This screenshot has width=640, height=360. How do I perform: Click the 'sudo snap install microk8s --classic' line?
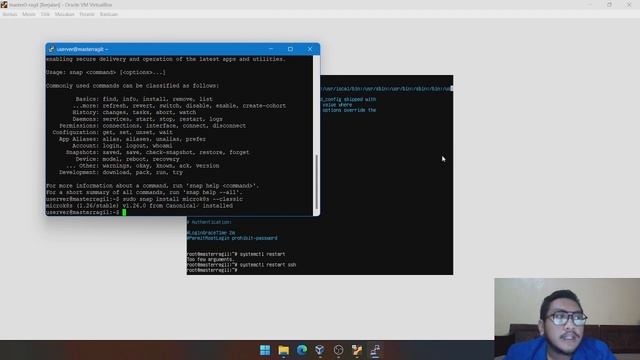click(x=144, y=199)
